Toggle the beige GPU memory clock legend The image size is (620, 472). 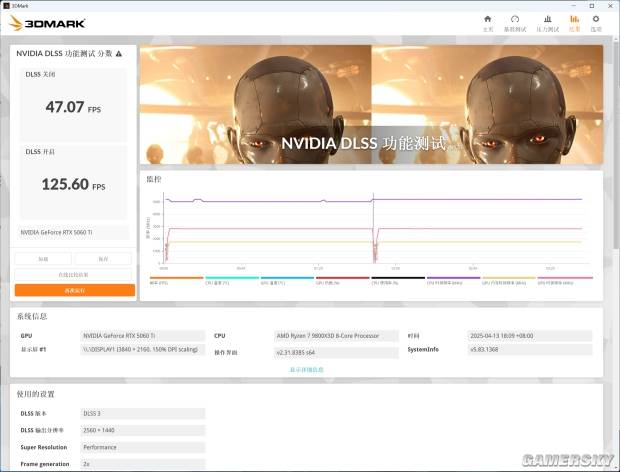click(x=508, y=280)
